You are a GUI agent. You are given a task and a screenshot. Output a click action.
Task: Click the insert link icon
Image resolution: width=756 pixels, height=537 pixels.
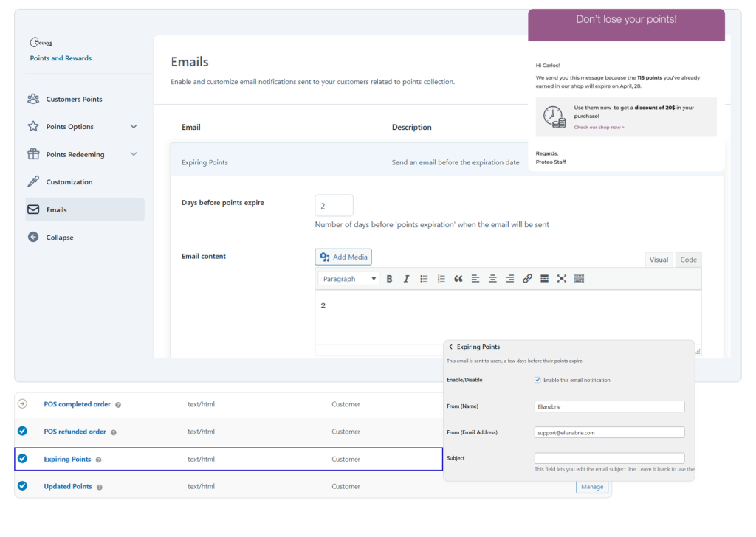[x=527, y=279]
